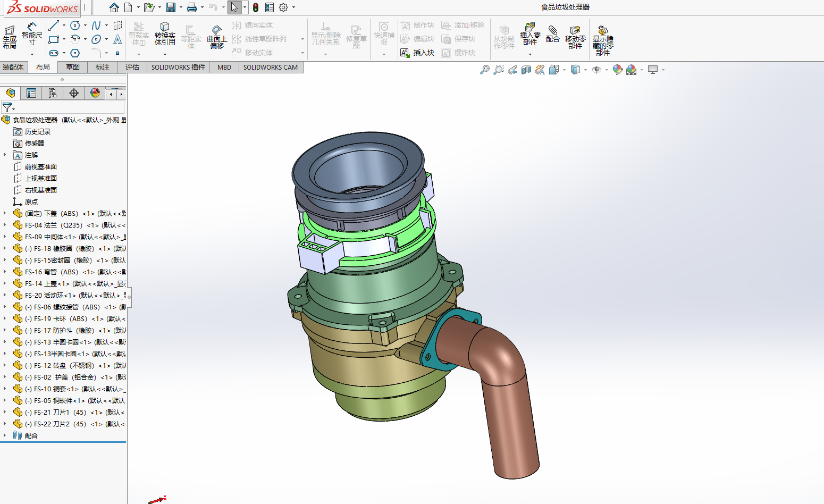Viewport: 824px width, 504px height.
Task: Open the Insert Components (插入零部件) dropdown arrow
Action: click(530, 54)
